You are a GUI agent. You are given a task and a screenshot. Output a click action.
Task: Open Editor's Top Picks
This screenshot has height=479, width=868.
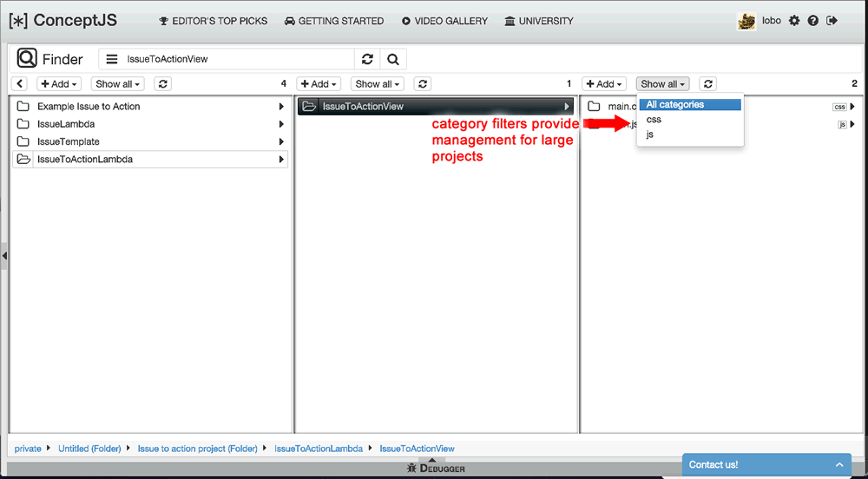click(x=214, y=21)
